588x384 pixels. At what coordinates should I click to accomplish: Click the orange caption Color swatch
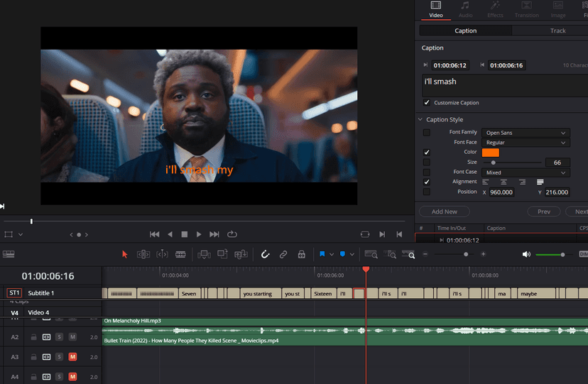click(x=491, y=153)
